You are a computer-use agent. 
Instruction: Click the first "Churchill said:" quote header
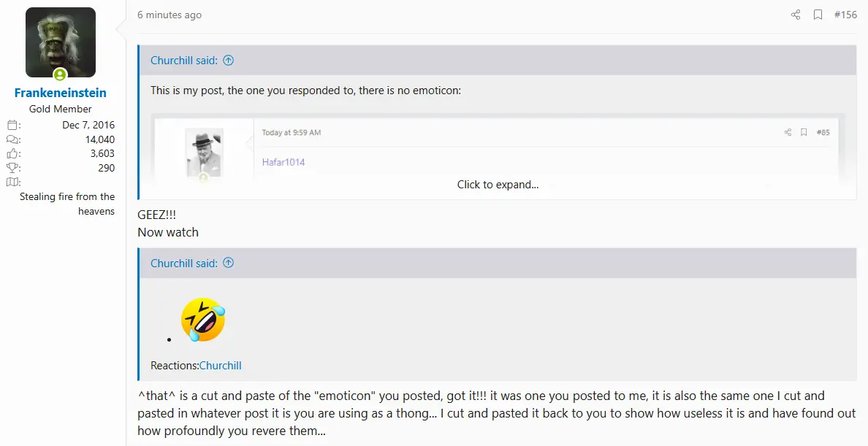pyautogui.click(x=183, y=61)
